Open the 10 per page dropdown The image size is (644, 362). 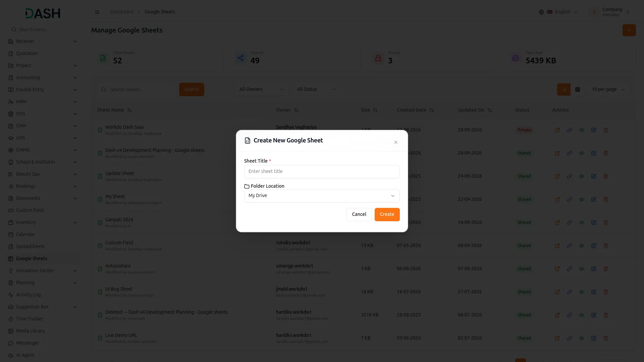(608, 89)
